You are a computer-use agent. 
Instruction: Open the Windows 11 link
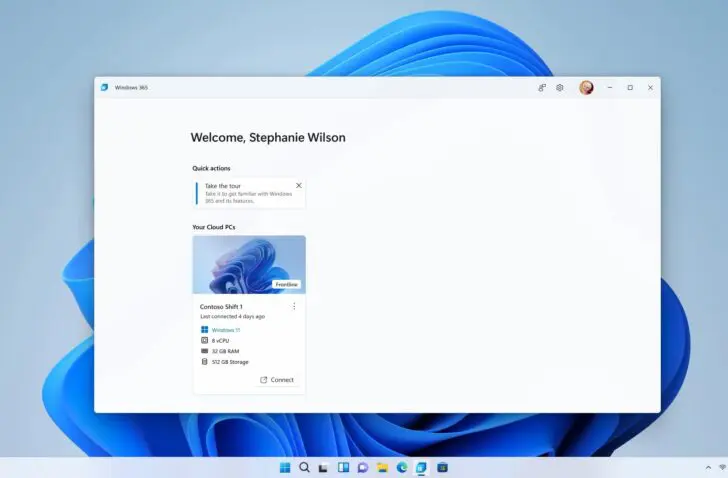click(226, 330)
